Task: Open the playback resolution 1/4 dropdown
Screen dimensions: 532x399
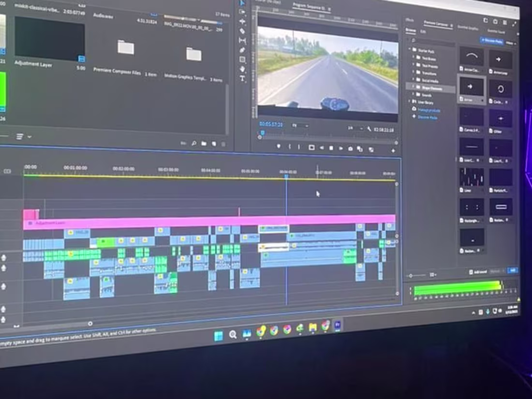Action: point(355,128)
